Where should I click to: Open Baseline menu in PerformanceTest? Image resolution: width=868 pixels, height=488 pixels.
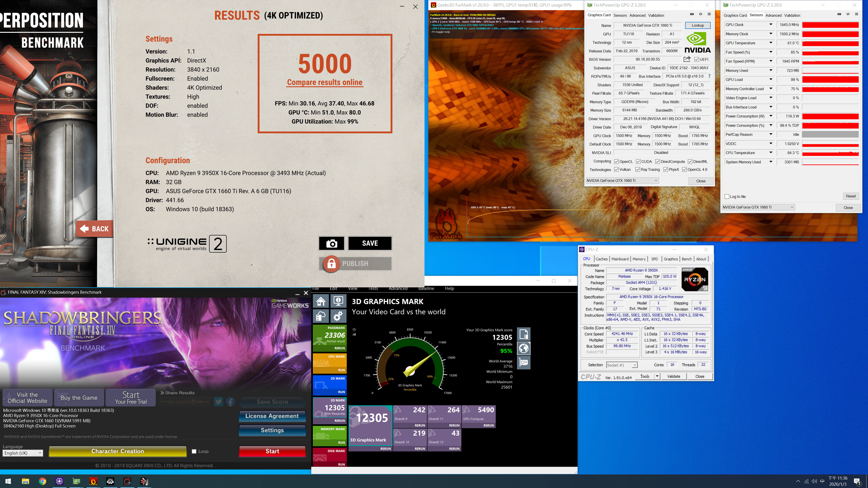[x=426, y=288]
